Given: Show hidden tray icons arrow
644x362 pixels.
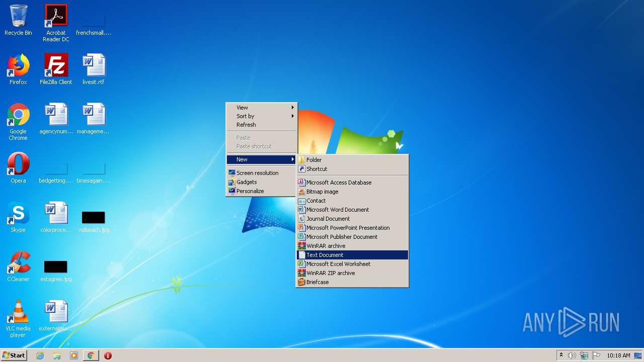Looking at the screenshot, I should coord(561,355).
